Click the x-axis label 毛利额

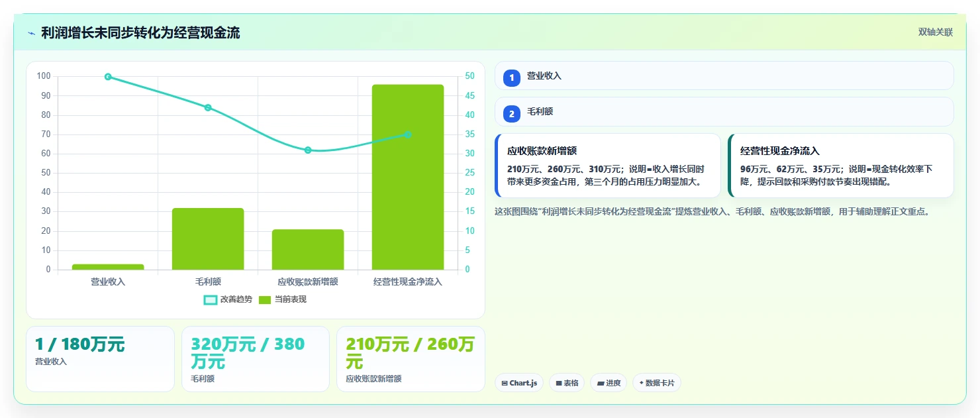tap(208, 282)
